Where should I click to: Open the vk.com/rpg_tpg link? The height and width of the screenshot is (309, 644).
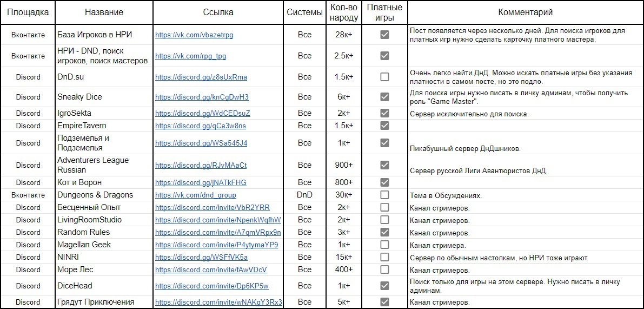[x=190, y=56]
